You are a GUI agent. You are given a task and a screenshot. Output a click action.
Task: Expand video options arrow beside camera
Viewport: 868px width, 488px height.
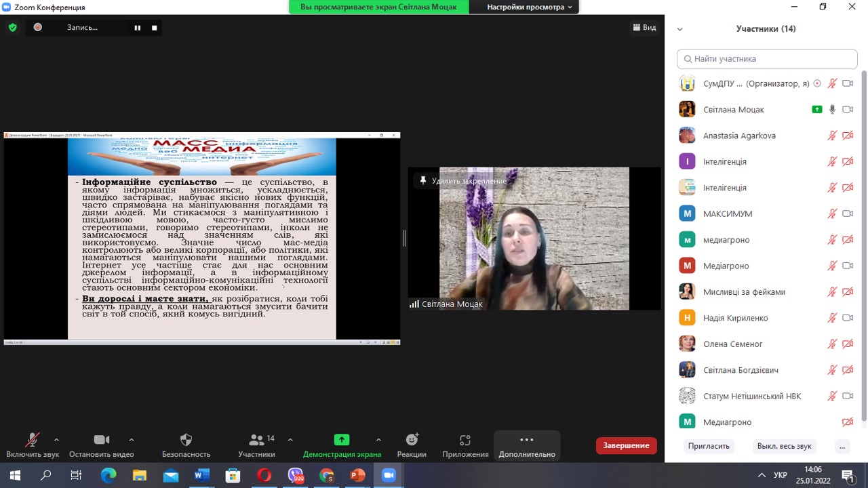(132, 439)
